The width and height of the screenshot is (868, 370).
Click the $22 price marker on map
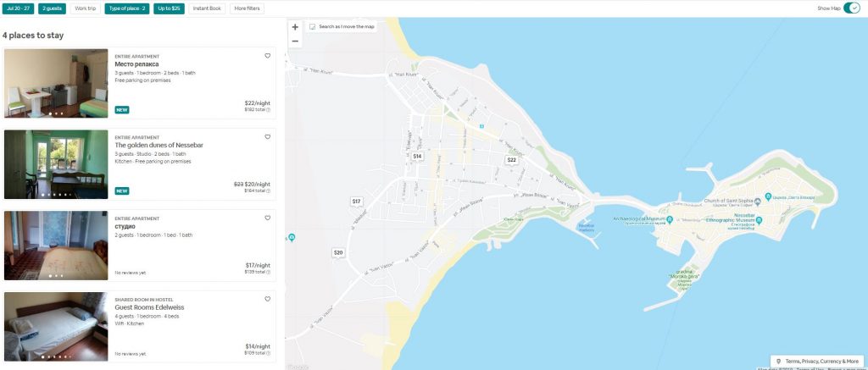[511, 159]
